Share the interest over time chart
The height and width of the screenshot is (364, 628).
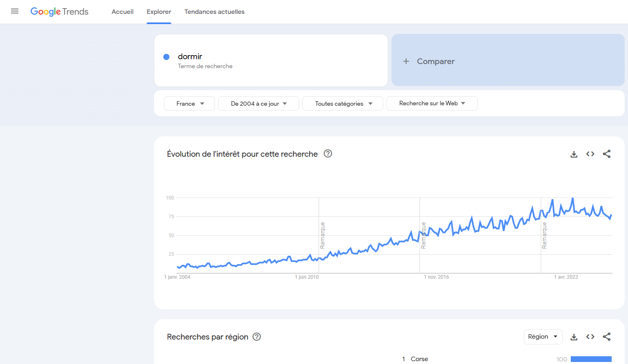point(606,154)
